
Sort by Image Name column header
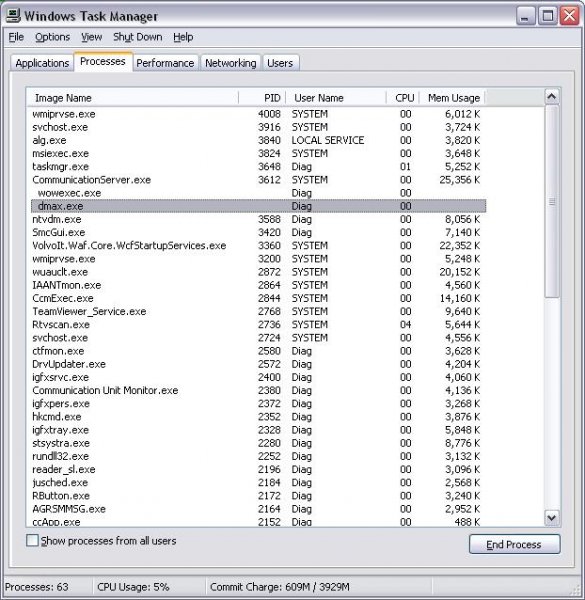pyautogui.click(x=132, y=98)
